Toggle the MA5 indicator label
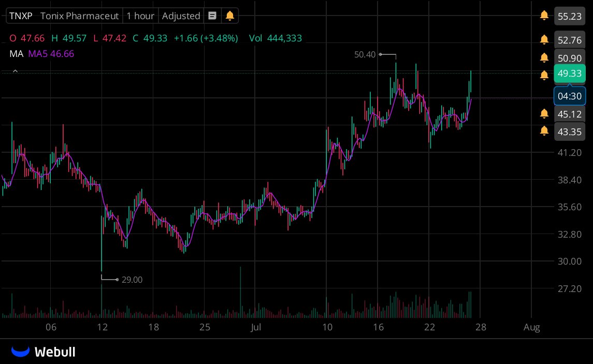 click(x=51, y=54)
